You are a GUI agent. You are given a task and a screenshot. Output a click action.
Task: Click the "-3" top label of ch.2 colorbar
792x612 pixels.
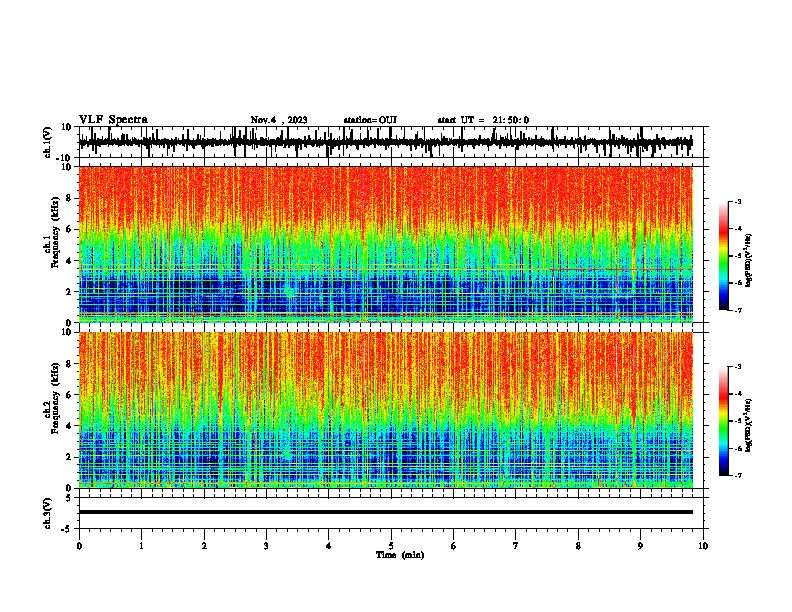(x=738, y=367)
